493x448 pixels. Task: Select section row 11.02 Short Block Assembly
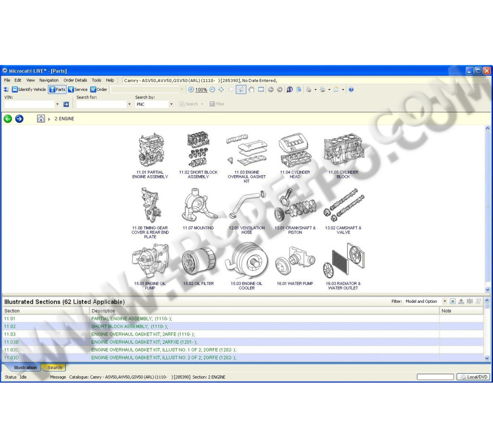tap(243, 326)
